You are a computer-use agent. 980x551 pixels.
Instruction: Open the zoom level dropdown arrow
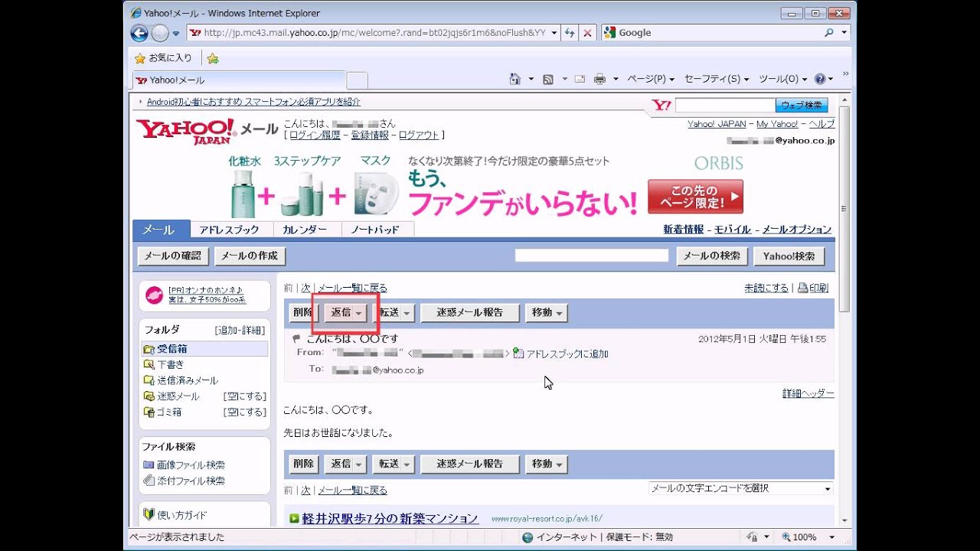click(x=832, y=537)
